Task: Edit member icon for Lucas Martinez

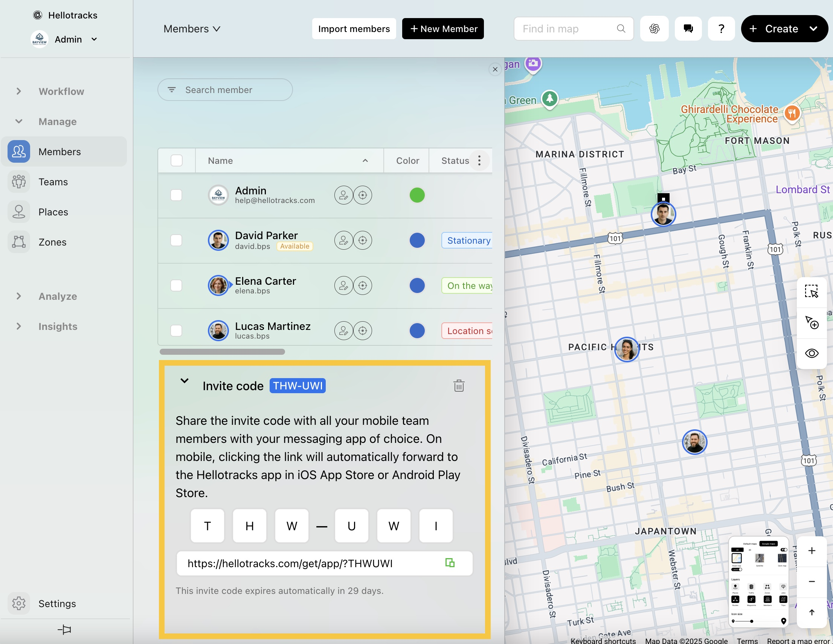Action: [x=343, y=331]
